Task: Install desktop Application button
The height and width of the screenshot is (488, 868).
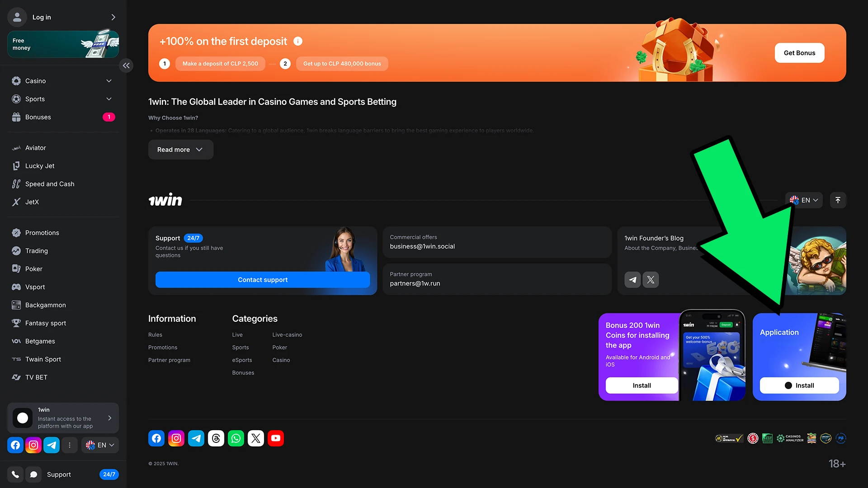Action: tap(799, 385)
